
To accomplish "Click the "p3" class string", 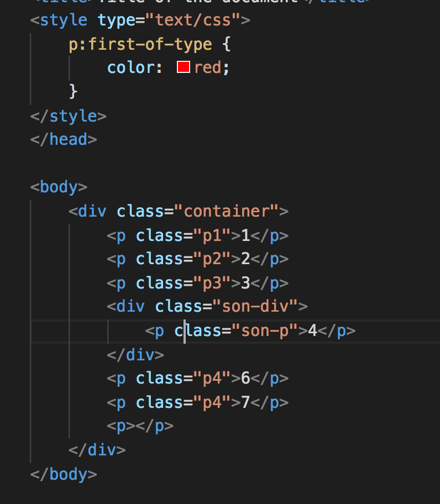I will click(211, 283).
